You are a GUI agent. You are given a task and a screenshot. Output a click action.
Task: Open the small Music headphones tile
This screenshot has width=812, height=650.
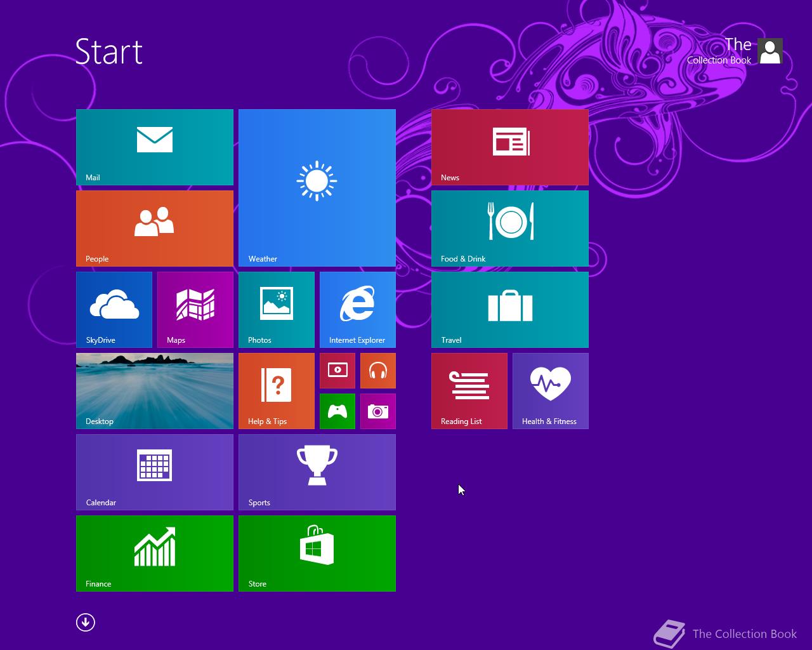tap(378, 371)
